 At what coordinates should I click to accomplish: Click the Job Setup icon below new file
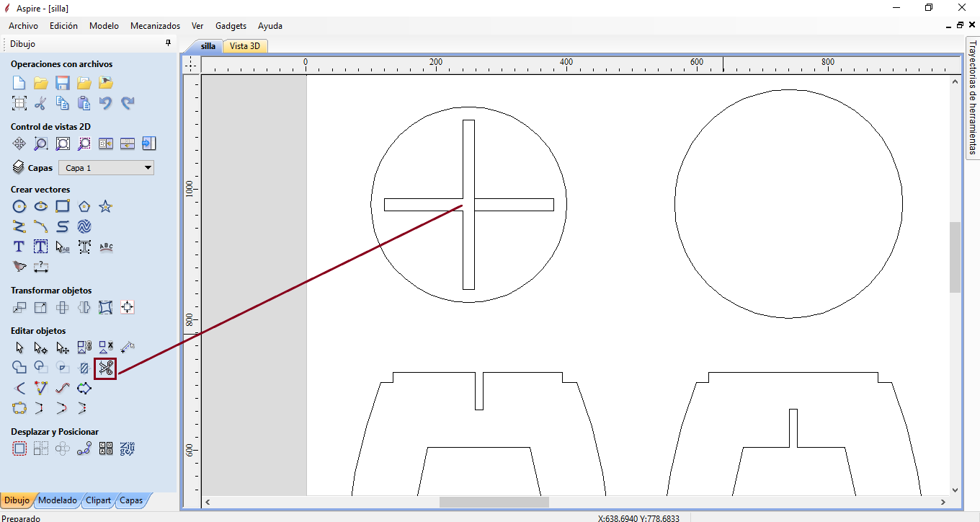point(19,103)
